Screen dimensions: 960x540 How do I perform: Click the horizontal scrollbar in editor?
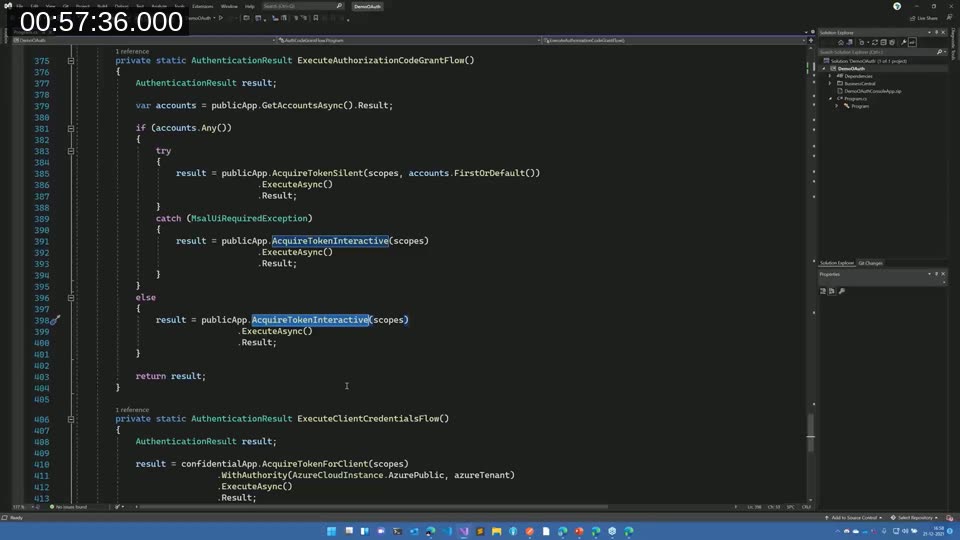[x=373, y=507]
